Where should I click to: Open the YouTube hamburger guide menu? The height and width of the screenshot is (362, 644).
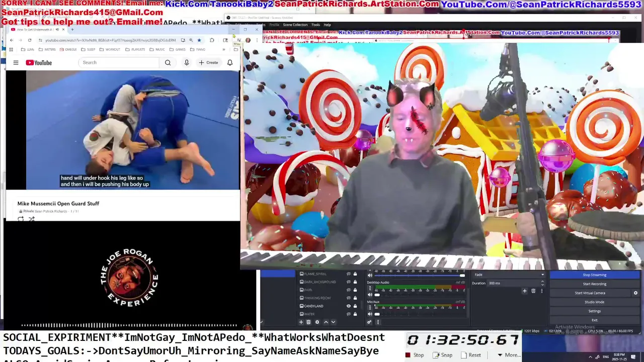click(16, 62)
